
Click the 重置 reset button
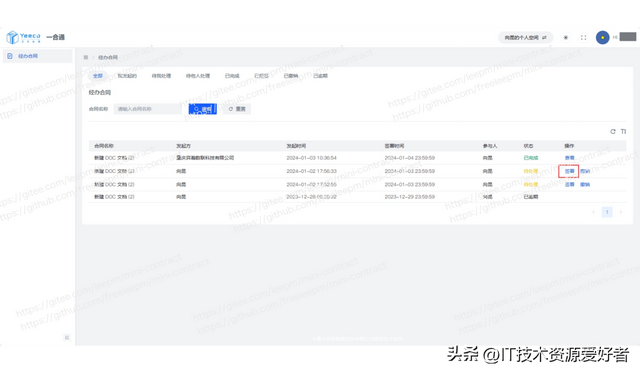pos(237,109)
